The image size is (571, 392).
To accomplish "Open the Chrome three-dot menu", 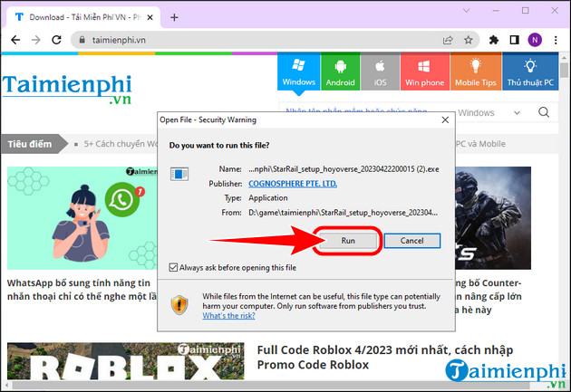I will coord(556,40).
